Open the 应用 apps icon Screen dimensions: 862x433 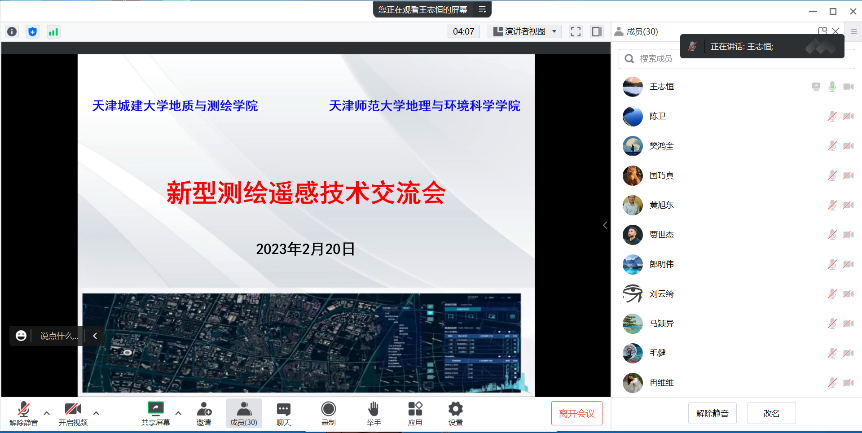coord(415,414)
